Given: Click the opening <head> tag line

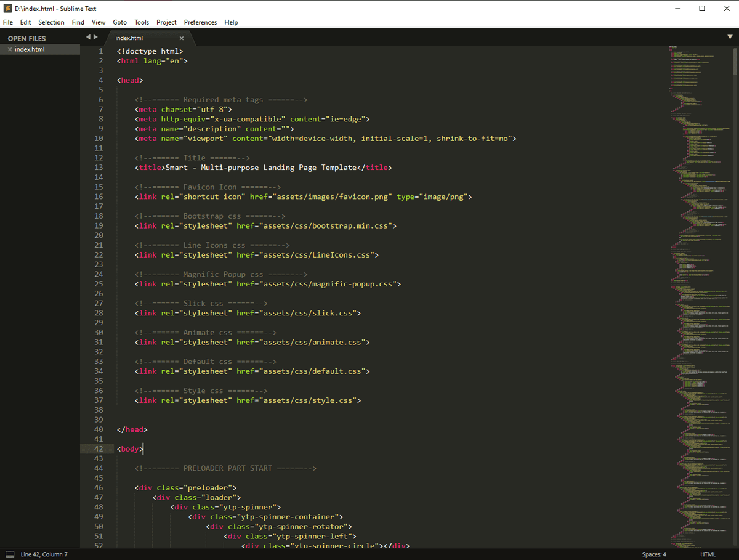Looking at the screenshot, I should pyautogui.click(x=130, y=80).
